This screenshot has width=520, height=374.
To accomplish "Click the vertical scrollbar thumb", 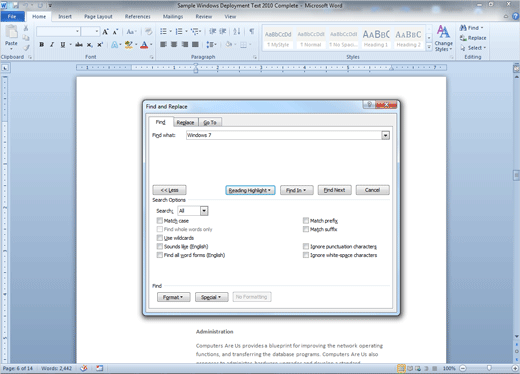I will coord(516,175).
